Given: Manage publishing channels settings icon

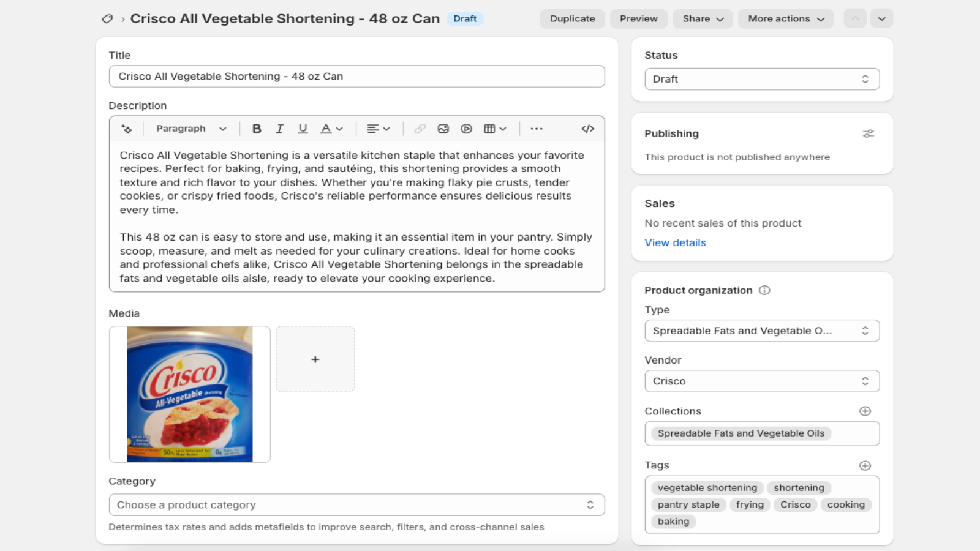Looking at the screenshot, I should (869, 133).
